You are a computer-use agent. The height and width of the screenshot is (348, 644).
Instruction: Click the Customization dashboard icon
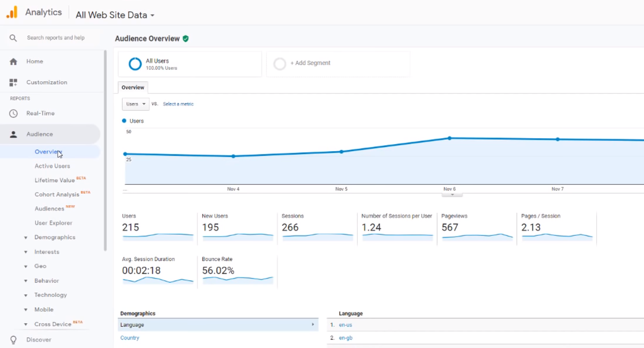pyautogui.click(x=13, y=83)
